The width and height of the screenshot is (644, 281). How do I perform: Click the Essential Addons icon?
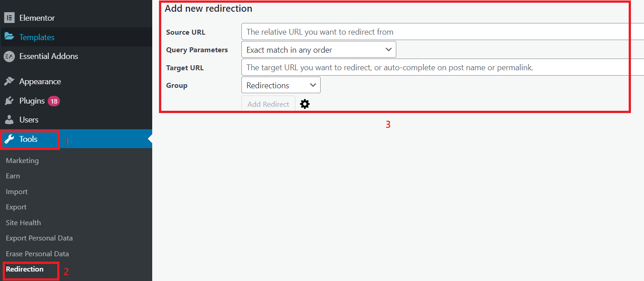[x=9, y=56]
